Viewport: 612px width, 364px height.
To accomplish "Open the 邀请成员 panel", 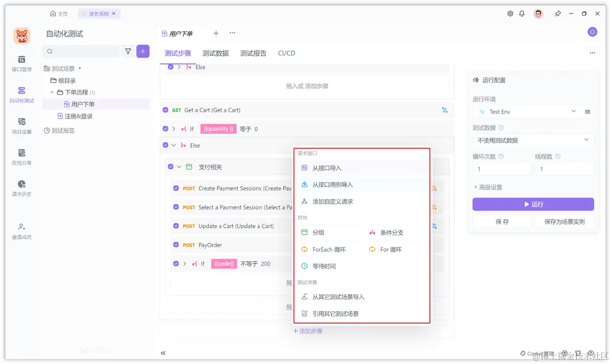I will [x=21, y=230].
